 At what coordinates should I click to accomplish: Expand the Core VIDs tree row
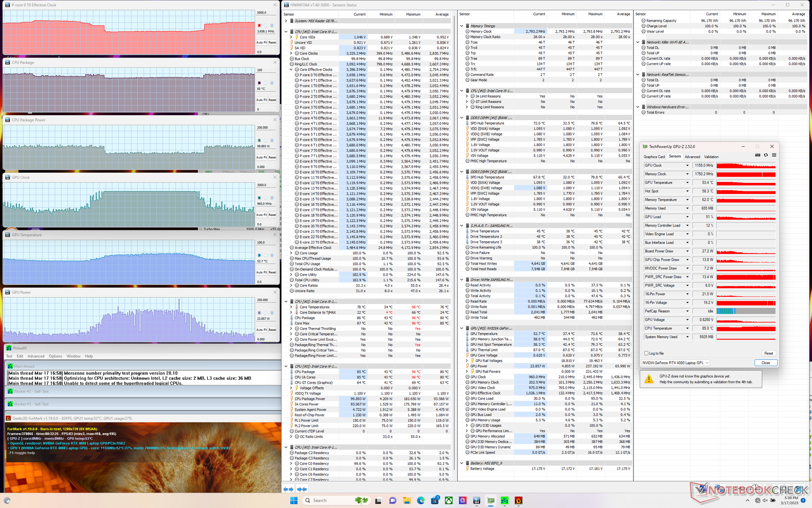coord(291,37)
